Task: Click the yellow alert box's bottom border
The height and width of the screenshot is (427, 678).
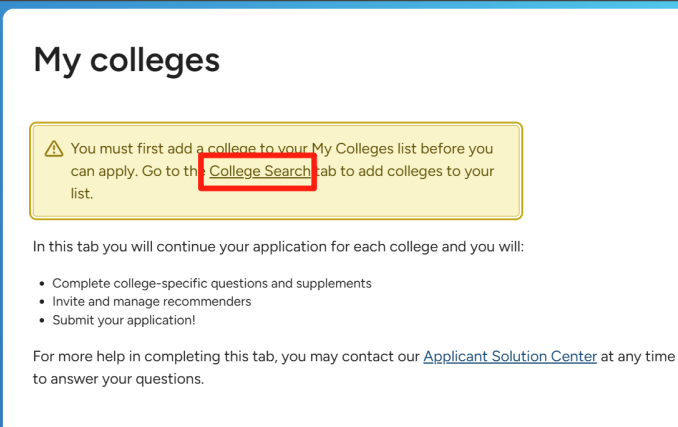Action: click(276, 217)
